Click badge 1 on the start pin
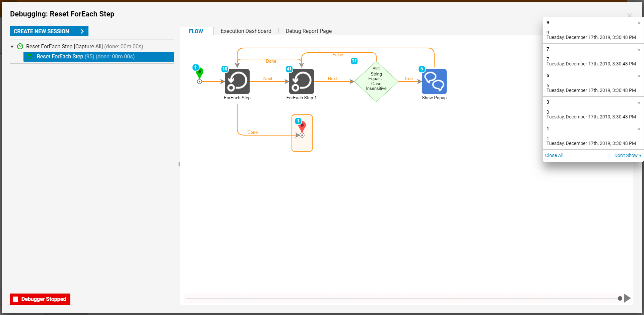 pos(196,67)
